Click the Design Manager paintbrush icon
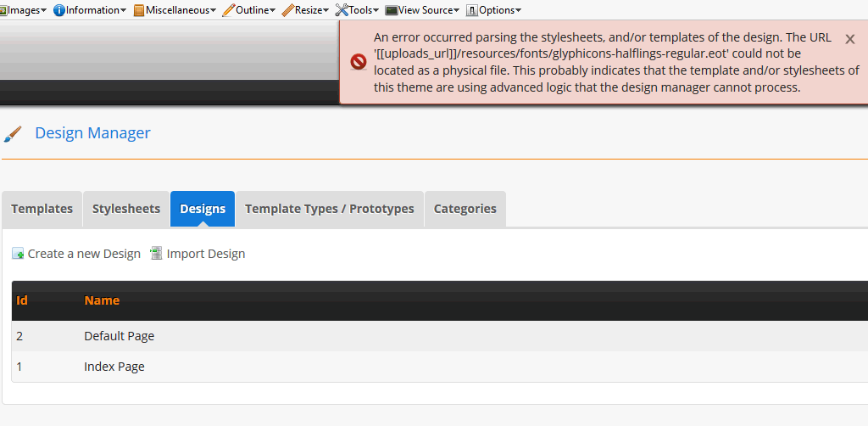The image size is (868, 426). 13,134
